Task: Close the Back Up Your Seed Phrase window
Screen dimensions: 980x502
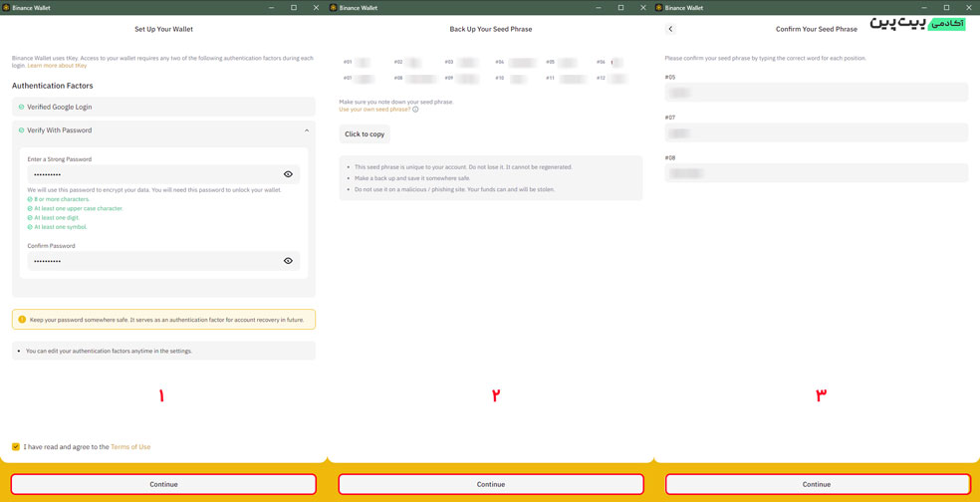Action: [x=642, y=8]
